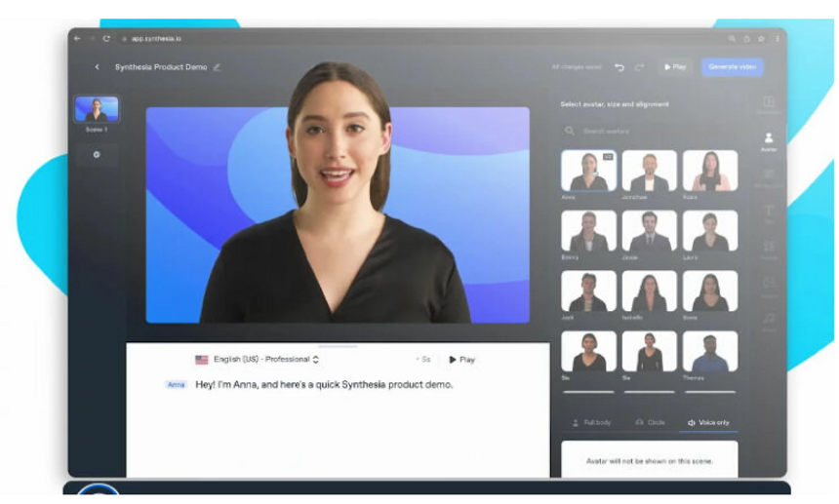Select the Laura avatar

[x=710, y=231]
